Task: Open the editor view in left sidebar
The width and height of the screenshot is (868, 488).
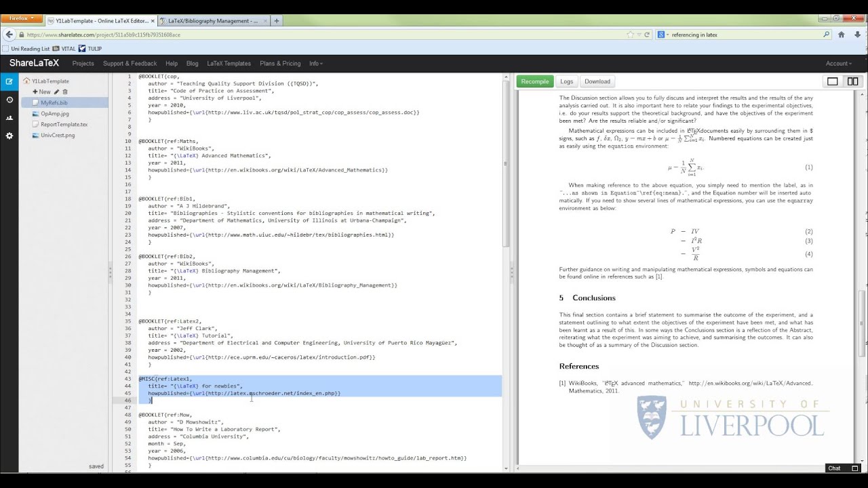Action: tap(9, 81)
